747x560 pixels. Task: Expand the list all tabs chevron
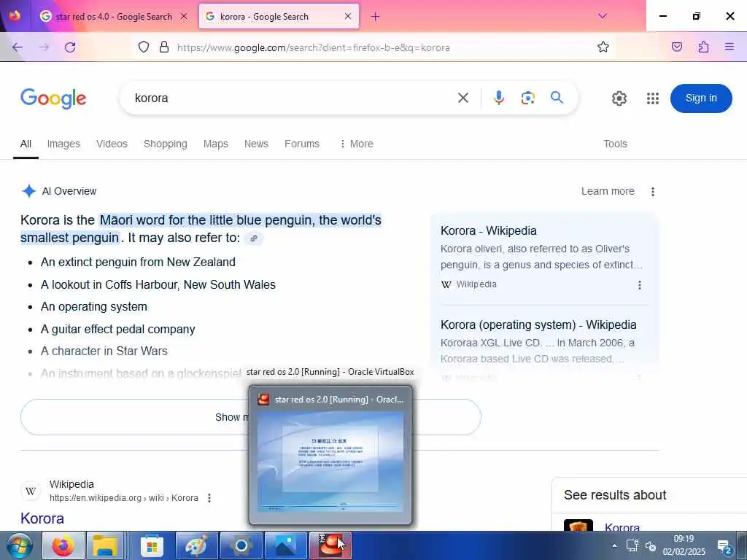603,16
